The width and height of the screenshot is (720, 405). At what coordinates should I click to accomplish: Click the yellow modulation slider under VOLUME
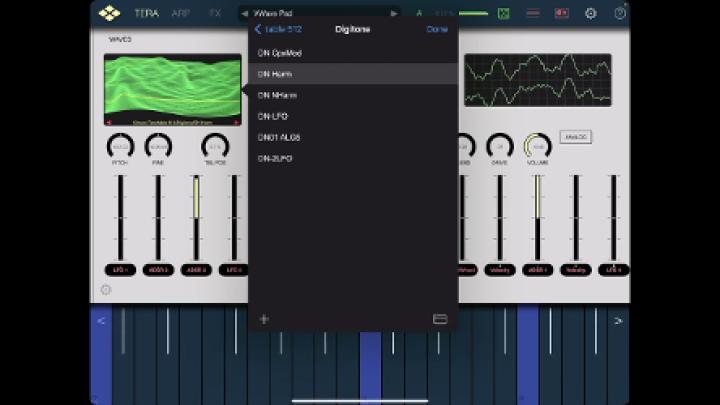click(x=538, y=218)
